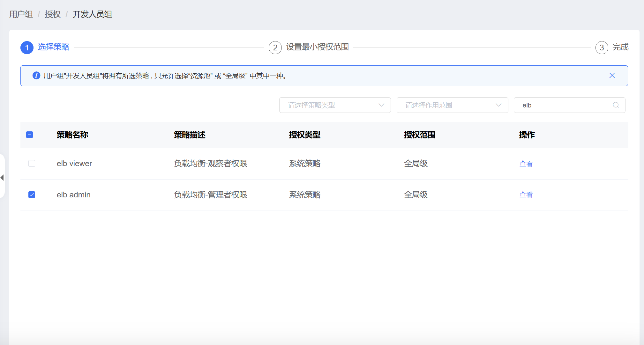
Task: Click 开发人员组 breadcrumb item
Action: [92, 14]
